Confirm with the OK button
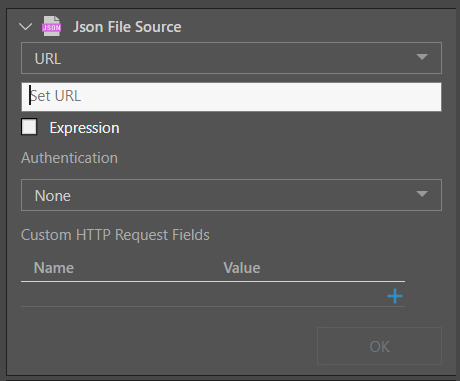The width and height of the screenshot is (460, 381). coord(379,346)
